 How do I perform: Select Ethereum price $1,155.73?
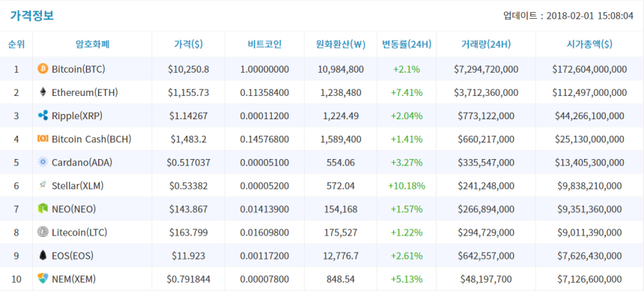coord(189,92)
